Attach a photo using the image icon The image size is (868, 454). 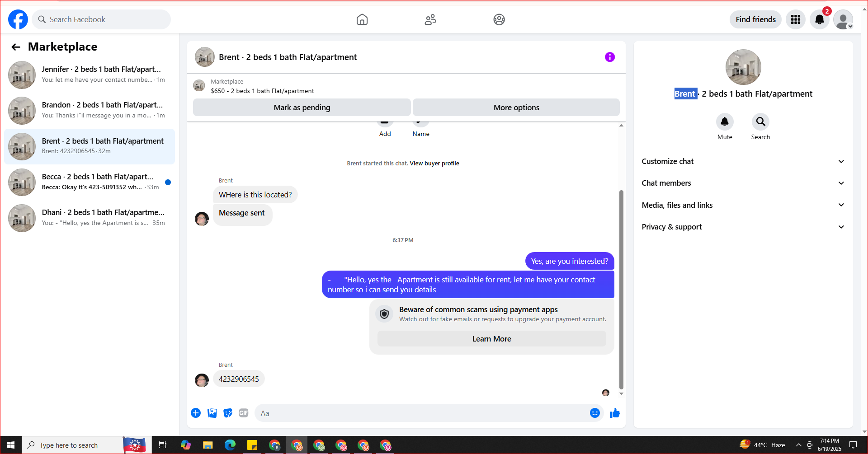pos(212,413)
